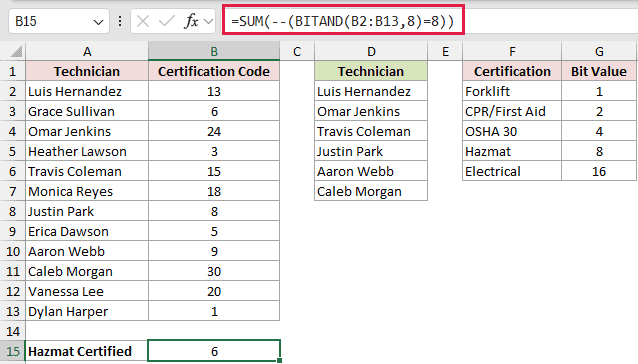Click 'Justin Park' in column D
Viewport: 638px width, 364px height.
pyautogui.click(x=371, y=151)
